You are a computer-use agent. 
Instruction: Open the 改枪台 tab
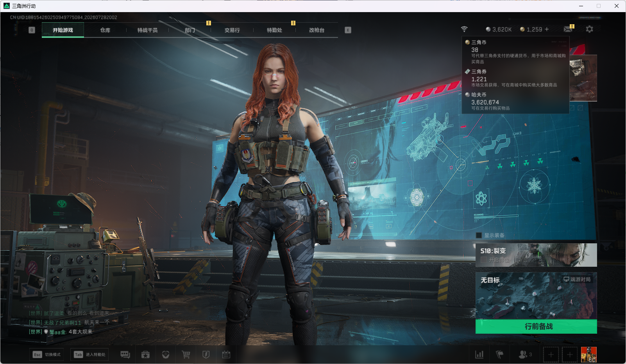click(x=317, y=30)
